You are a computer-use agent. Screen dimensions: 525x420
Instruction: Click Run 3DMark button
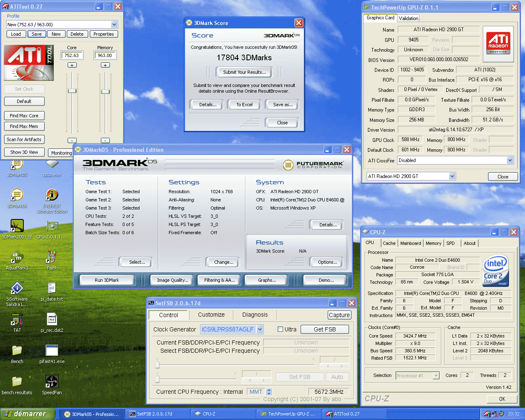point(107,280)
